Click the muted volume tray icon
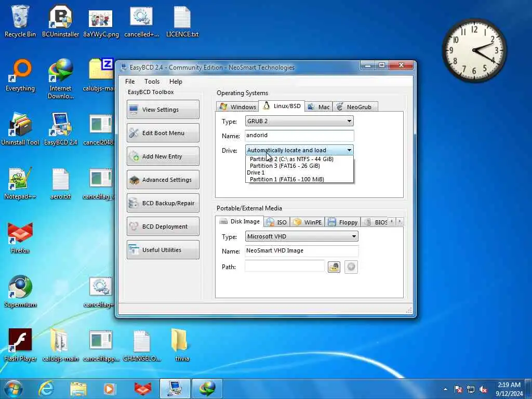The image size is (532, 399). (483, 389)
